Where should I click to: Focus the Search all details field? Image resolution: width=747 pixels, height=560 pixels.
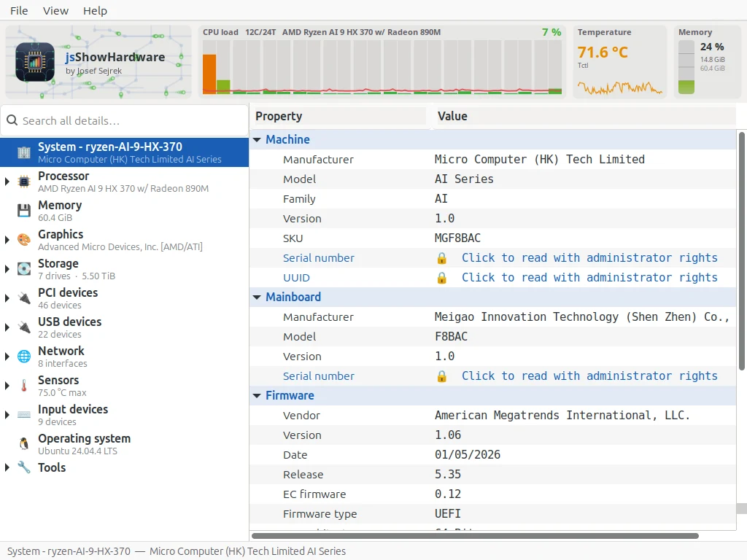125,121
